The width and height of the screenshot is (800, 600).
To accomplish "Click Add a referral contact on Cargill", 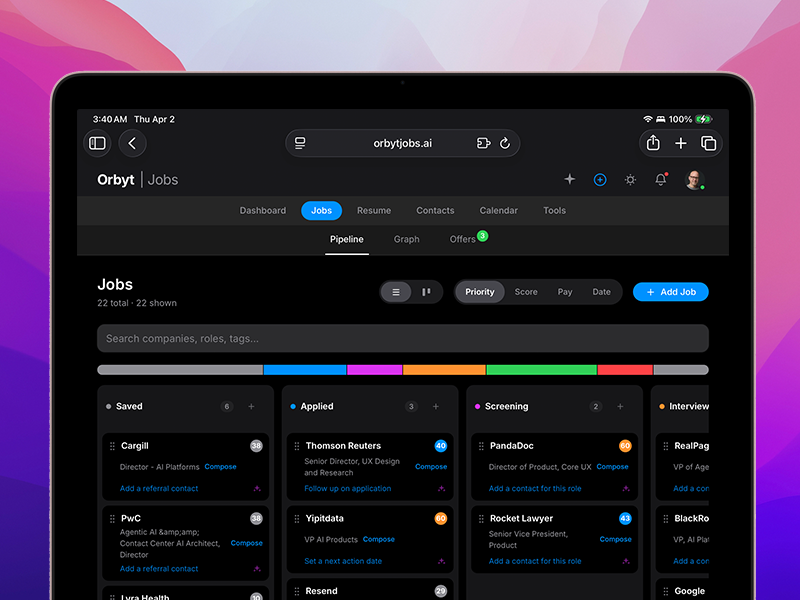I will point(159,489).
